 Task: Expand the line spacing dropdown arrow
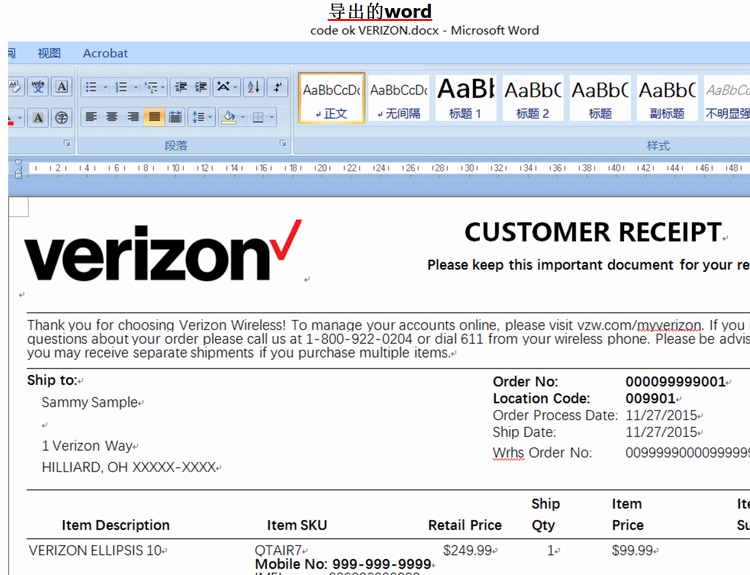[x=210, y=117]
